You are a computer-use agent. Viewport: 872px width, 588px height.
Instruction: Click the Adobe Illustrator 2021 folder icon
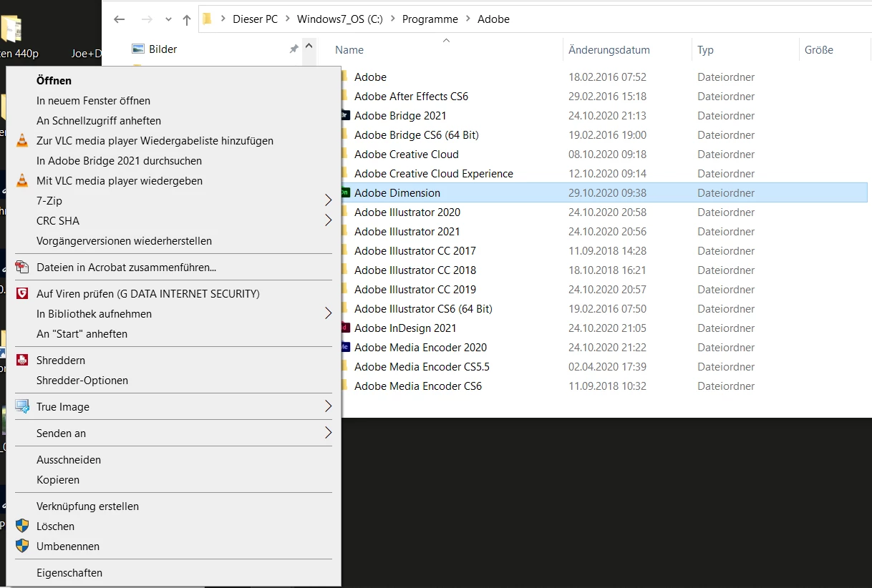[x=344, y=231]
